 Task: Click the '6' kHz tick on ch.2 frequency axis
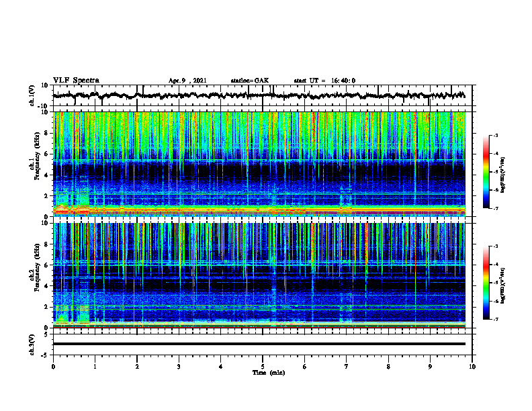(x=47, y=265)
